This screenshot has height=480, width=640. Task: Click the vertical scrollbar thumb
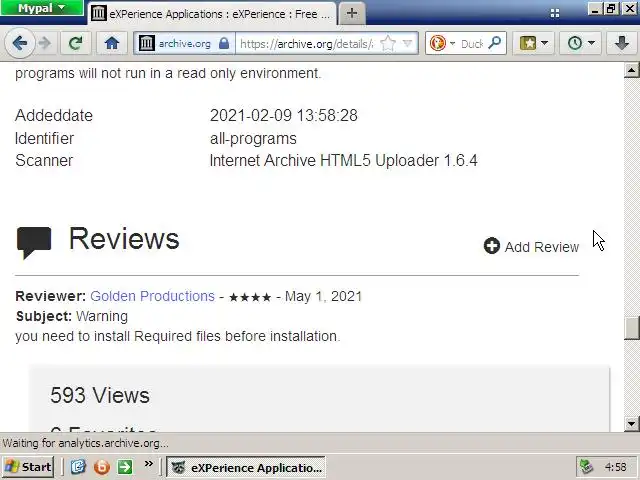[631, 327]
